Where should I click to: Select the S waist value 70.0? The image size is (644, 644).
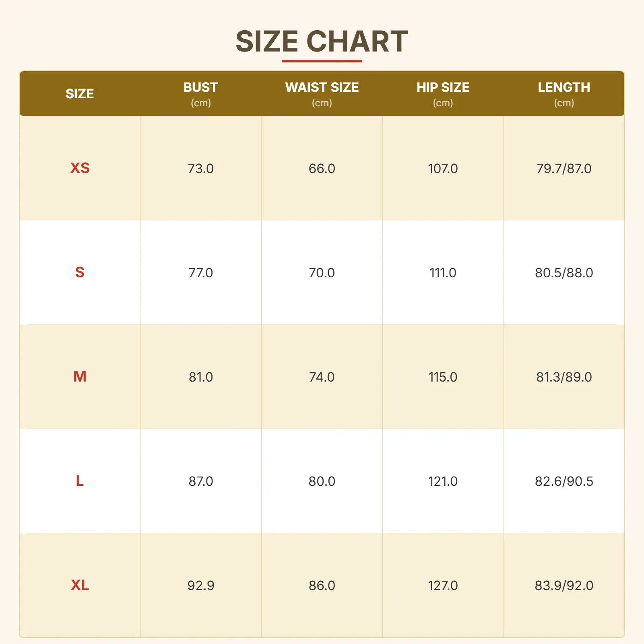(x=322, y=272)
